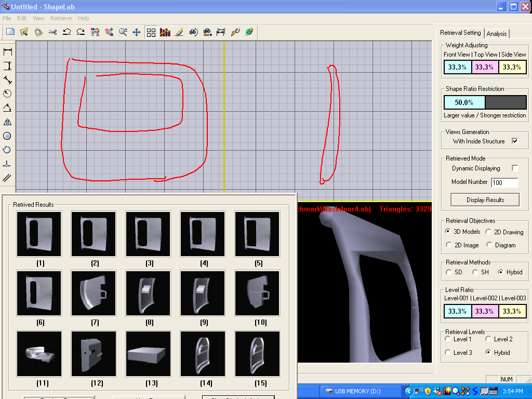Select the mirror symmetry tool
This screenshot has height=399, width=532.
[x=8, y=122]
